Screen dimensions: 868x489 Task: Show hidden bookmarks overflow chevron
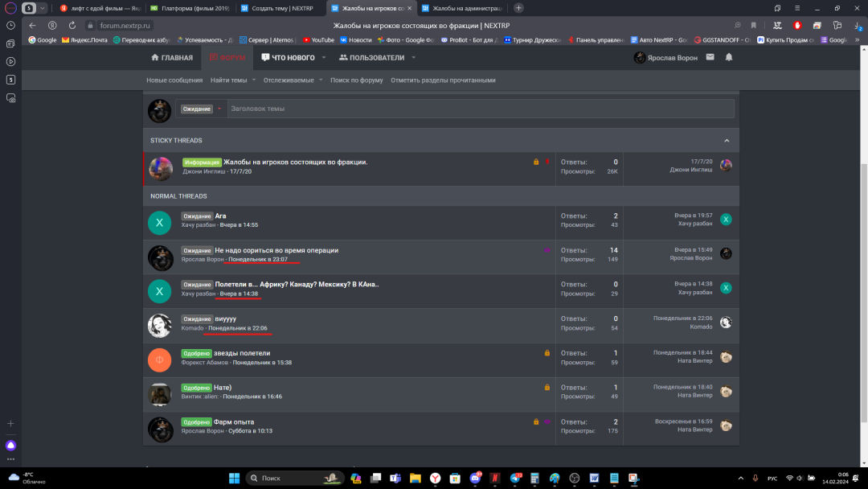(x=857, y=40)
